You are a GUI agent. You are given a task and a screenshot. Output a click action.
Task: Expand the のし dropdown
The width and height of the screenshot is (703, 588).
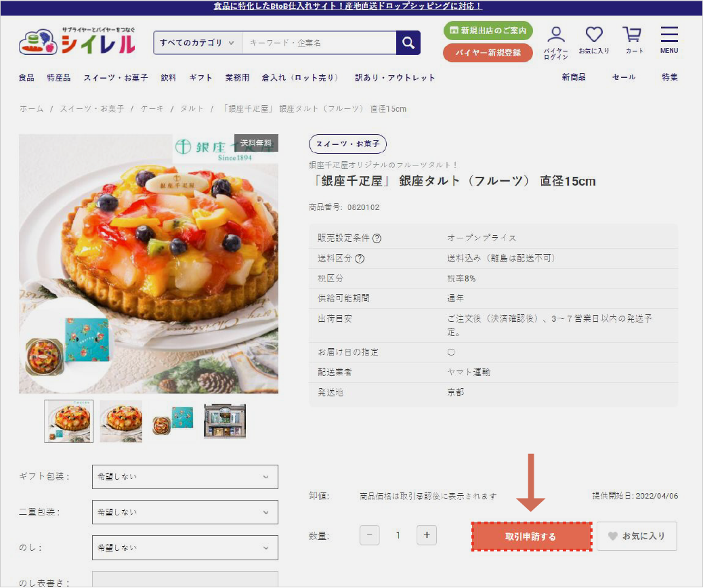[x=185, y=547]
